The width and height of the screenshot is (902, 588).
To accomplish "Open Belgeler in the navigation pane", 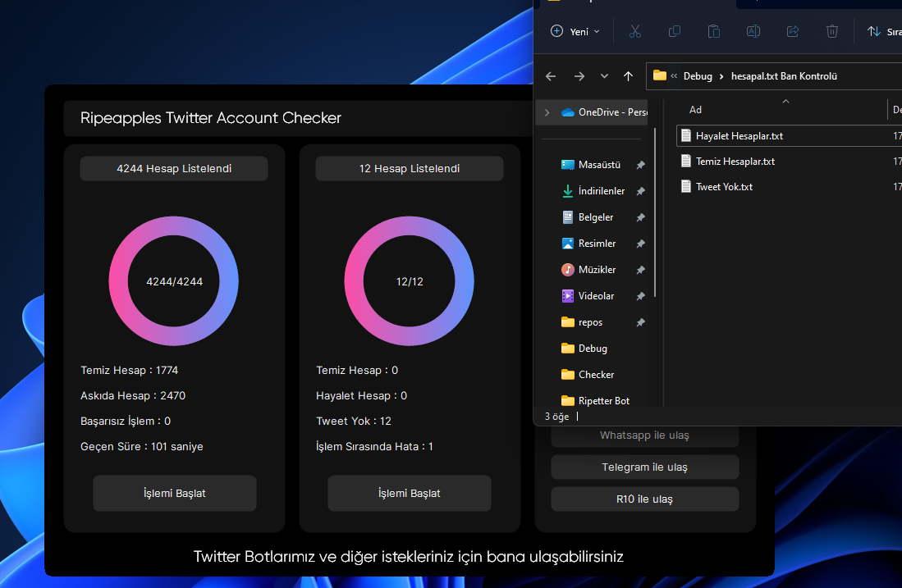I will coord(588,217).
